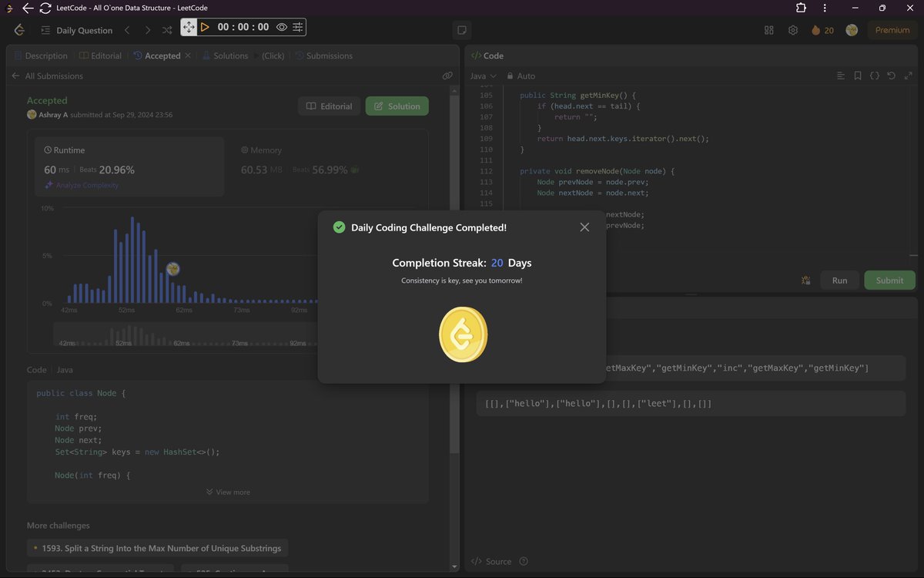Pick a random question with shuffle icon

(x=167, y=30)
